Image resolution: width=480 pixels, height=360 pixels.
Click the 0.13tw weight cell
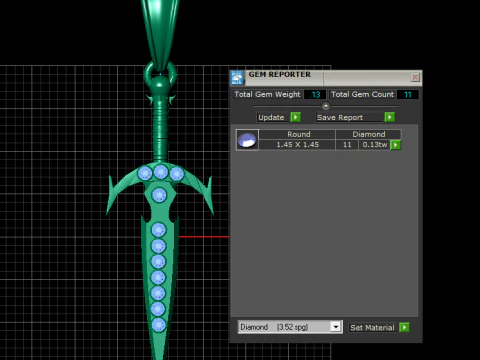pyautogui.click(x=375, y=145)
